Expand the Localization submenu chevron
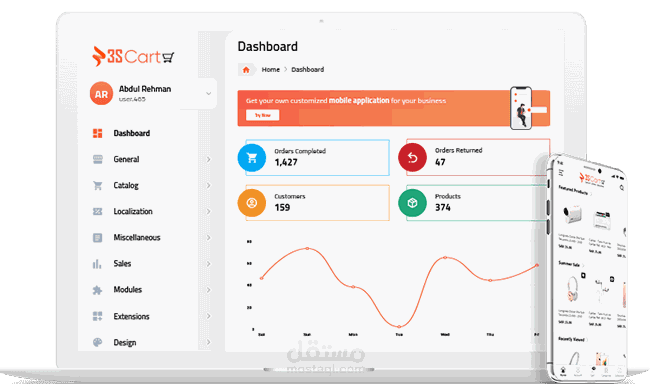Viewport: 653px width, 384px height. (209, 212)
